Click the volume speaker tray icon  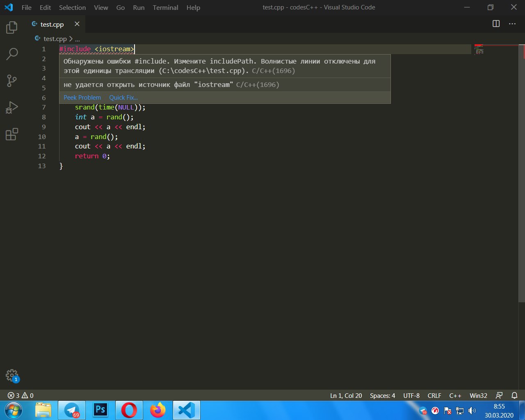coord(472,411)
